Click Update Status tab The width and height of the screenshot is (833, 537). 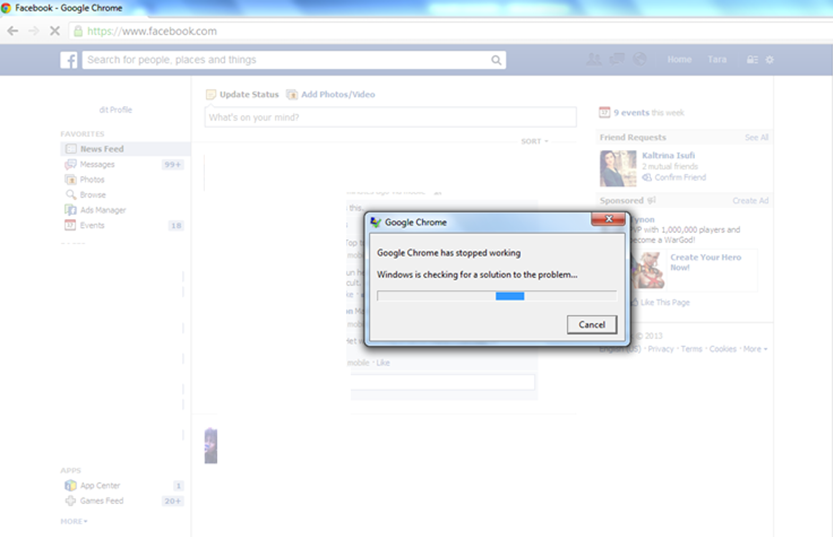pos(249,95)
